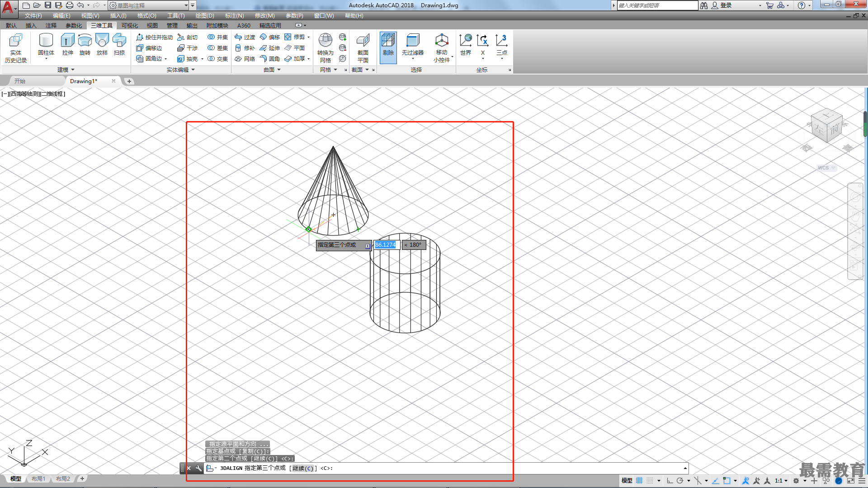This screenshot has width=868, height=488.
Task: Open Solid History (实体历史记录) tool
Action: pyautogui.click(x=16, y=48)
